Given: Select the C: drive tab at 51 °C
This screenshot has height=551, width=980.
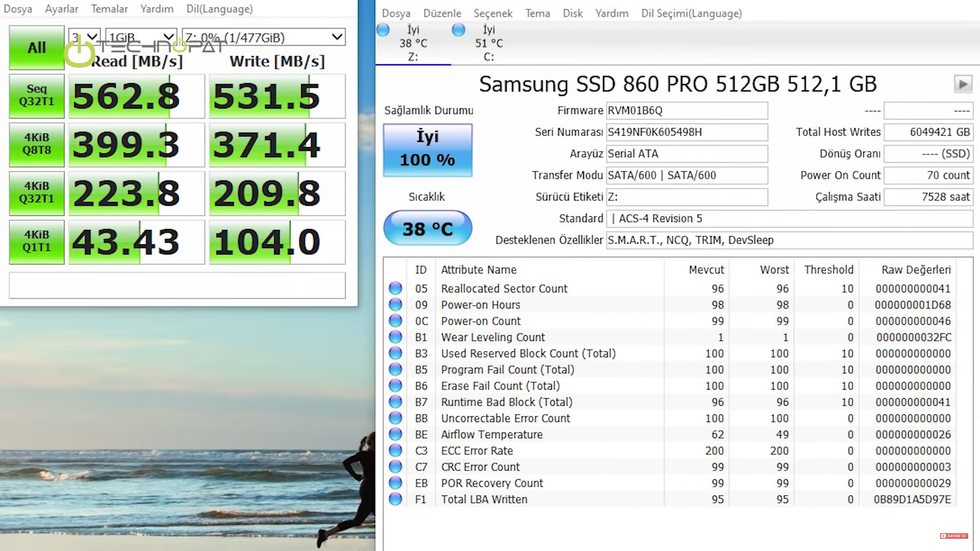Looking at the screenshot, I should coord(489,43).
